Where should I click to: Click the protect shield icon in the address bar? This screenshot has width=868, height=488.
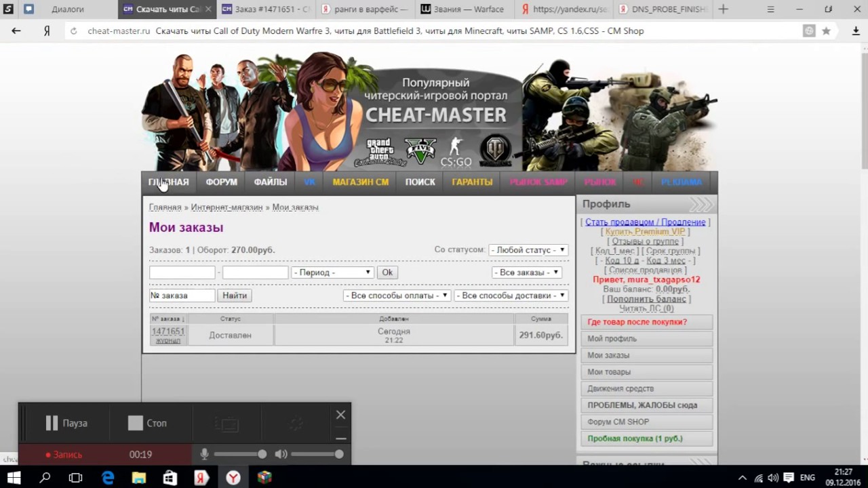[x=809, y=30]
